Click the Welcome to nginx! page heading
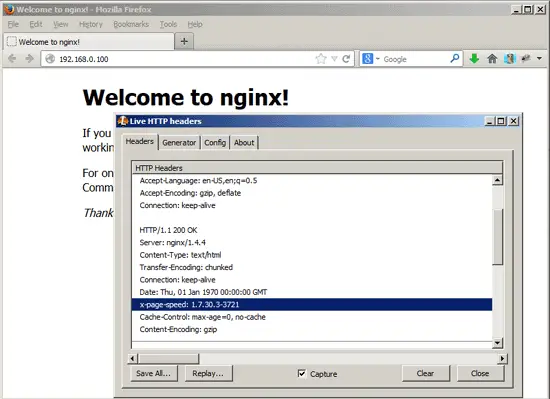 [186, 97]
